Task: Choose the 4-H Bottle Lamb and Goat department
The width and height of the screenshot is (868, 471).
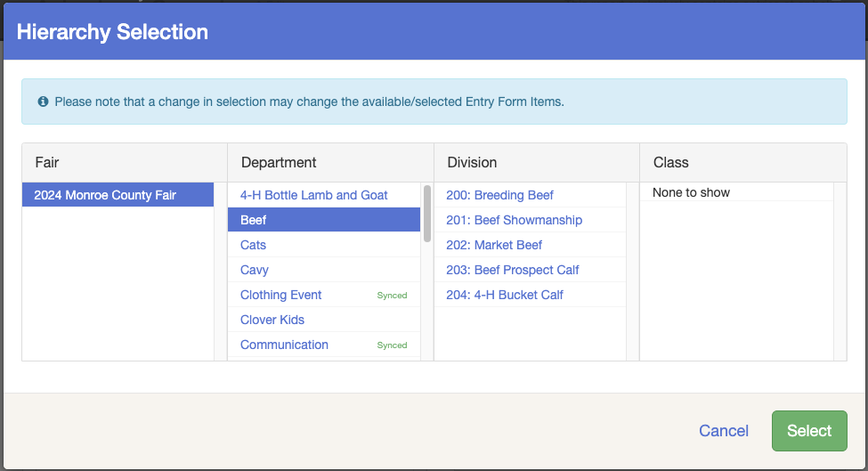Action: 324,195
